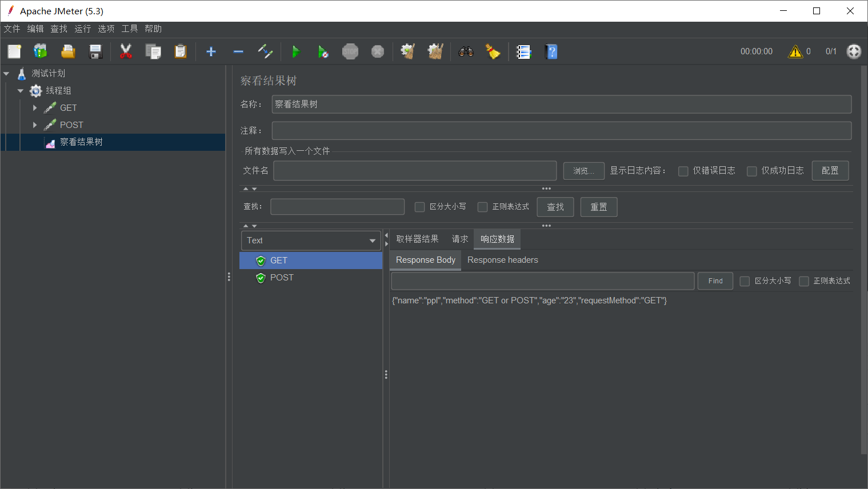
Task: Select the Response Body tab
Action: tap(426, 260)
